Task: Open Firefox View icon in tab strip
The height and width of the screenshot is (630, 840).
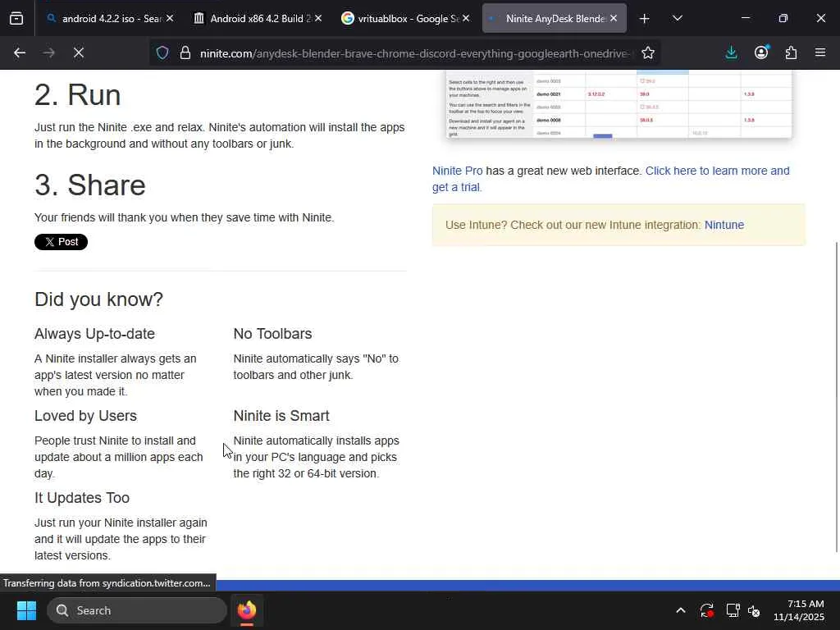Action: [16, 19]
